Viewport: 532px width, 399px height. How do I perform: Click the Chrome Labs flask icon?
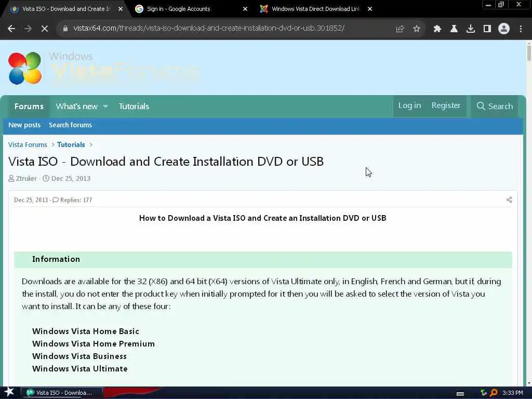(x=454, y=29)
